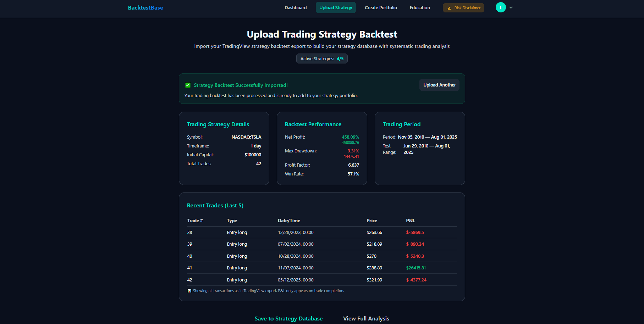Click the Trading Strategy Details heading
644x324 pixels.
point(218,124)
